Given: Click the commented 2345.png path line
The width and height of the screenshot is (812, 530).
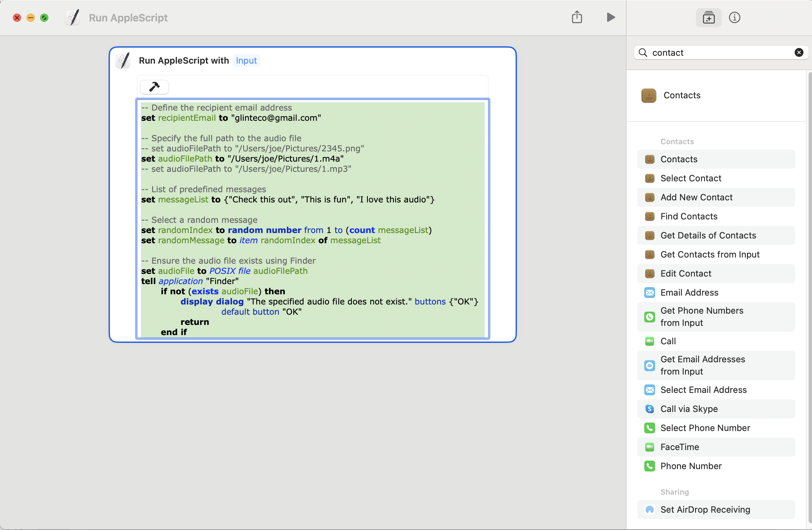Looking at the screenshot, I should click(x=253, y=149).
